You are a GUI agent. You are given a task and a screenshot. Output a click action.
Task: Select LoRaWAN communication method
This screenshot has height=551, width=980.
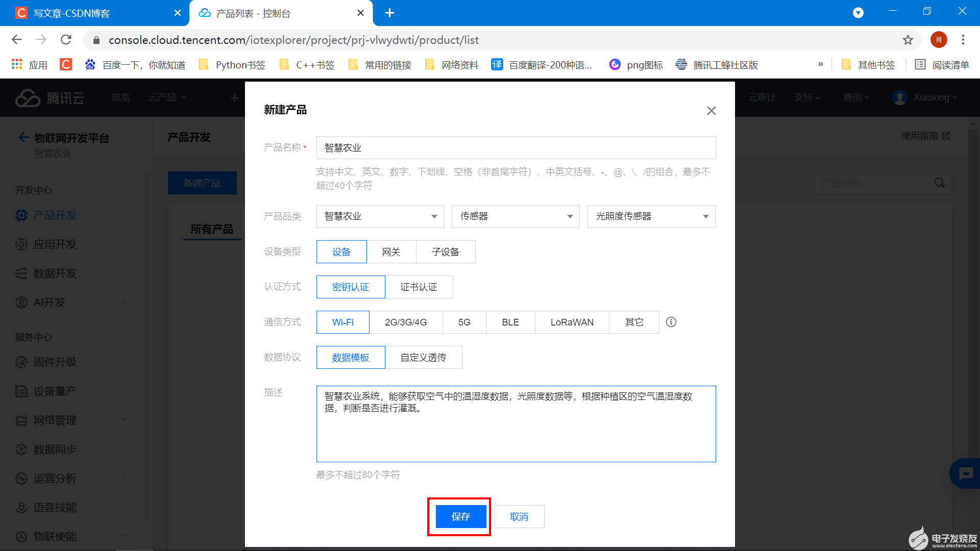pos(572,322)
